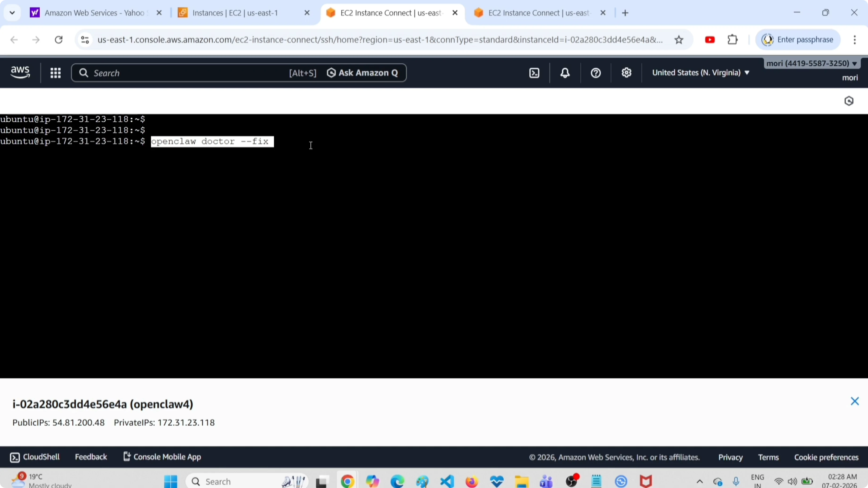Expand the mori account menu dropdown
868x488 pixels.
[811, 64]
